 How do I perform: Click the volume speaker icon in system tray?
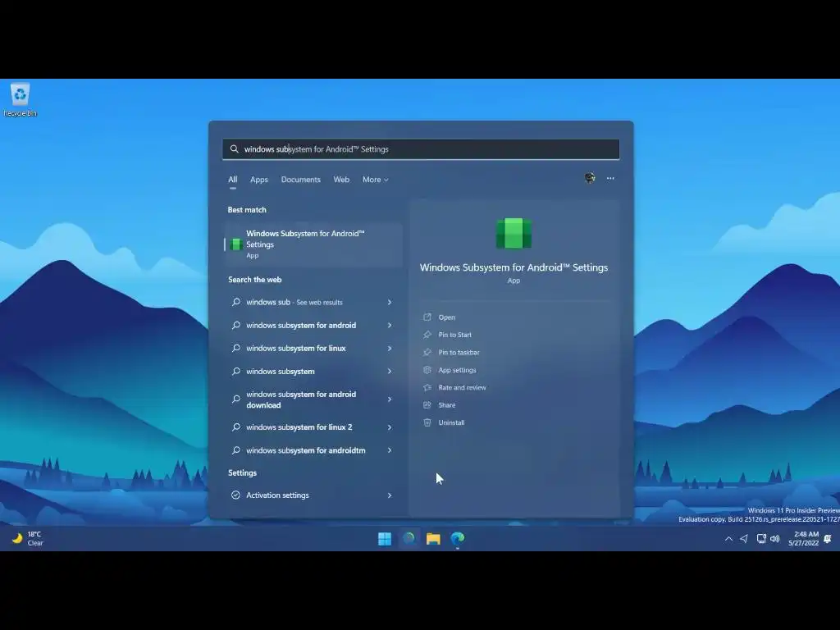pyautogui.click(x=774, y=538)
